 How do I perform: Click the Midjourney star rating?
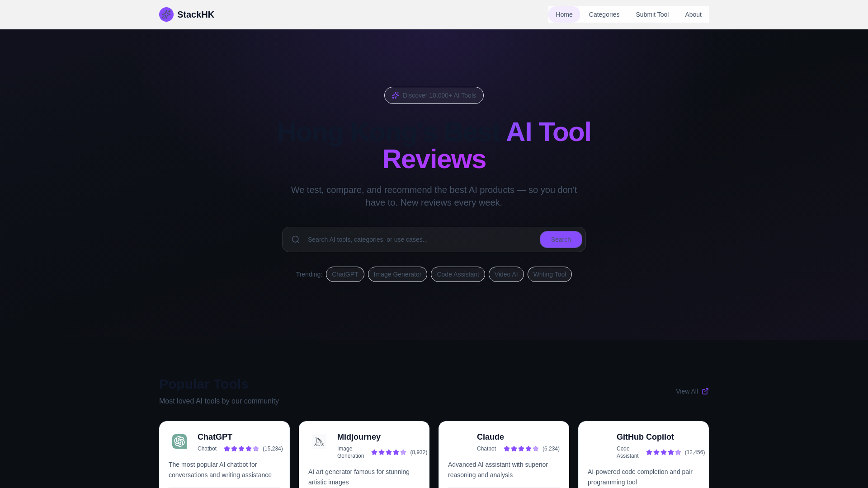coord(389,452)
